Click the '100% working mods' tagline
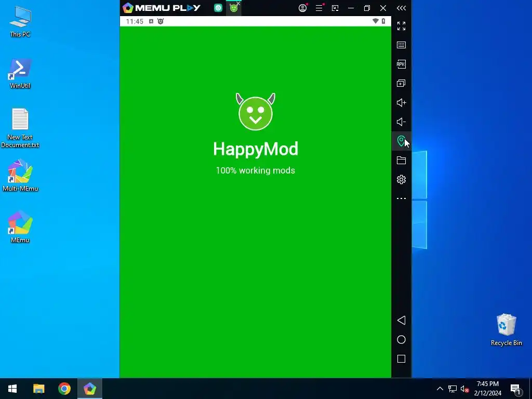Image resolution: width=532 pixels, height=399 pixels. pyautogui.click(x=256, y=170)
